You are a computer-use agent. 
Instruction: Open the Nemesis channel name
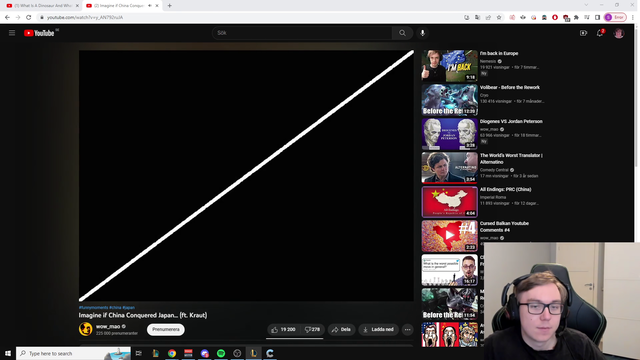pyautogui.click(x=488, y=61)
